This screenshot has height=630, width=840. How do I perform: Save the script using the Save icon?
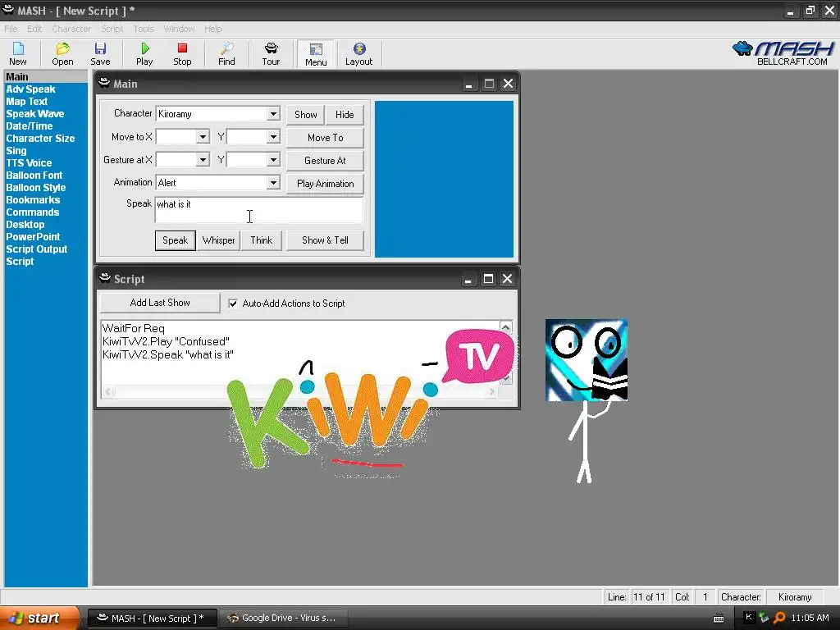[100, 54]
